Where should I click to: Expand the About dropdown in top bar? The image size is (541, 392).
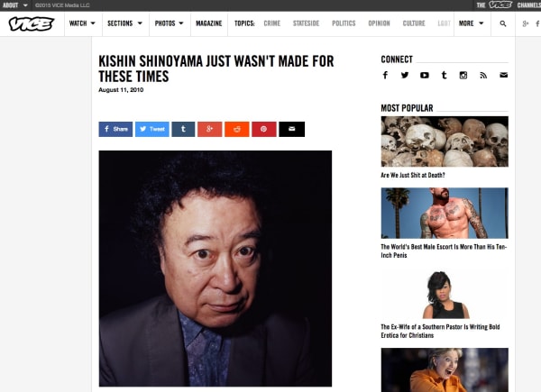tap(14, 5)
